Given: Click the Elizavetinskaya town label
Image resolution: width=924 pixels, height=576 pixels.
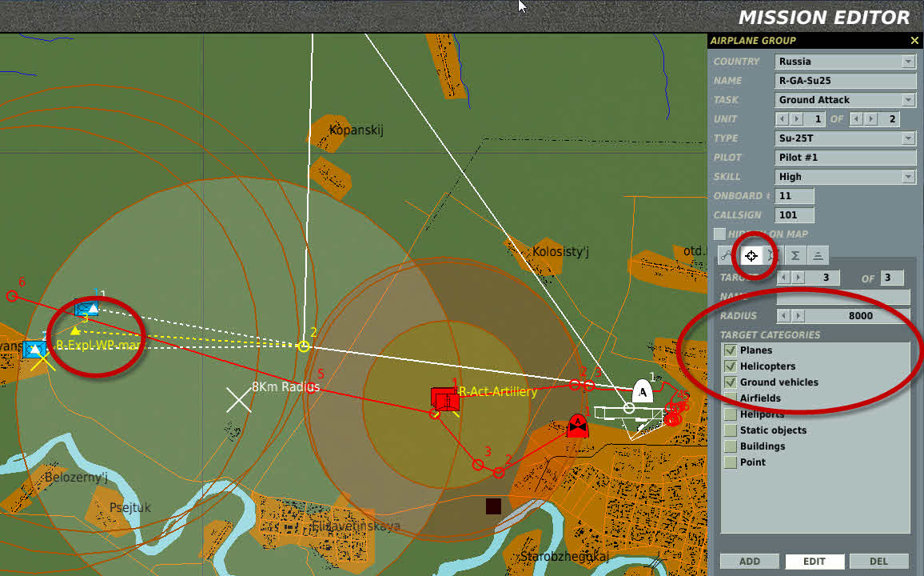Looking at the screenshot, I should coord(356,526).
